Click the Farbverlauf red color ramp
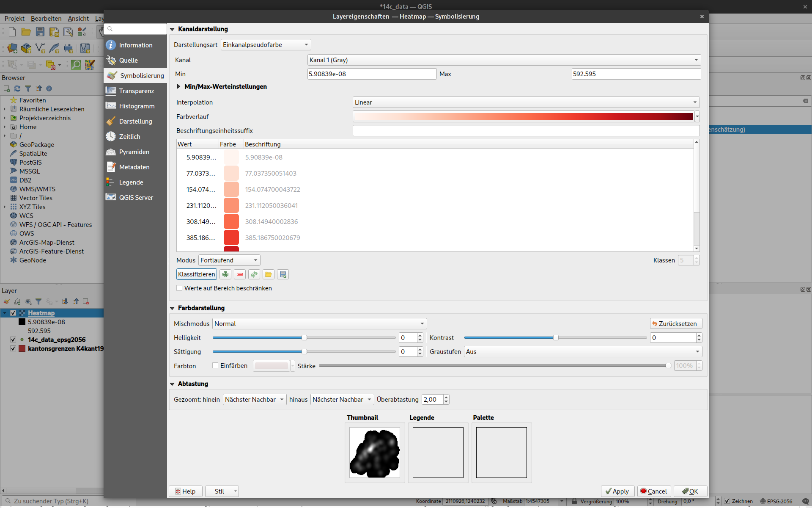The image size is (812, 508). click(523, 117)
